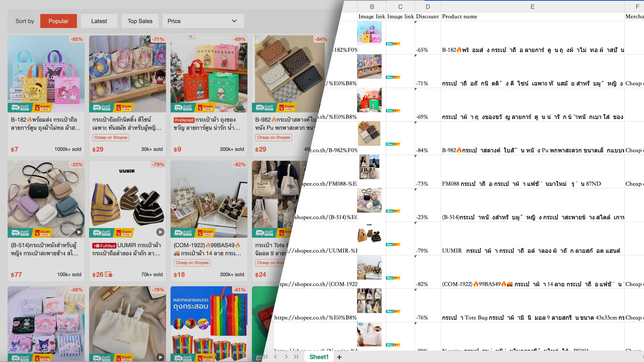Go to next sheet using the arrow
Image resolution: width=644 pixels, height=362 pixels.
(x=286, y=357)
